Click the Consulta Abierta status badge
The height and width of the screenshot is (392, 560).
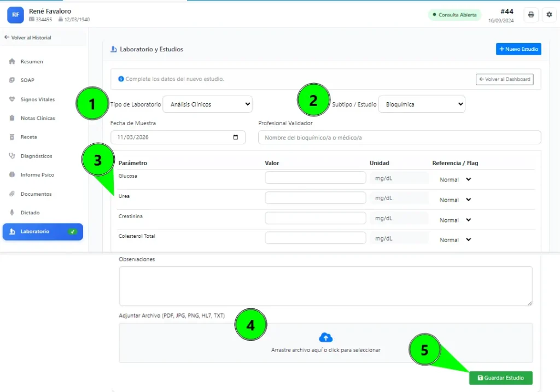(454, 15)
